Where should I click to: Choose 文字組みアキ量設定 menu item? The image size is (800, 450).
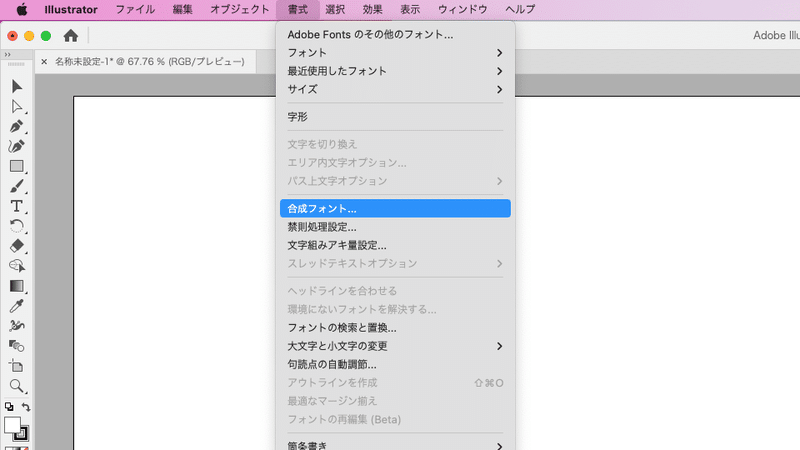395,245
